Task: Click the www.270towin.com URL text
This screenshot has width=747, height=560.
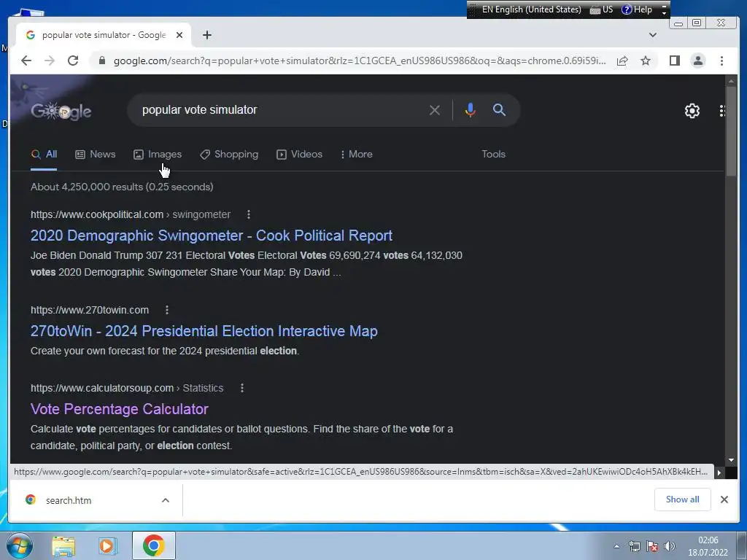Action: click(90, 310)
